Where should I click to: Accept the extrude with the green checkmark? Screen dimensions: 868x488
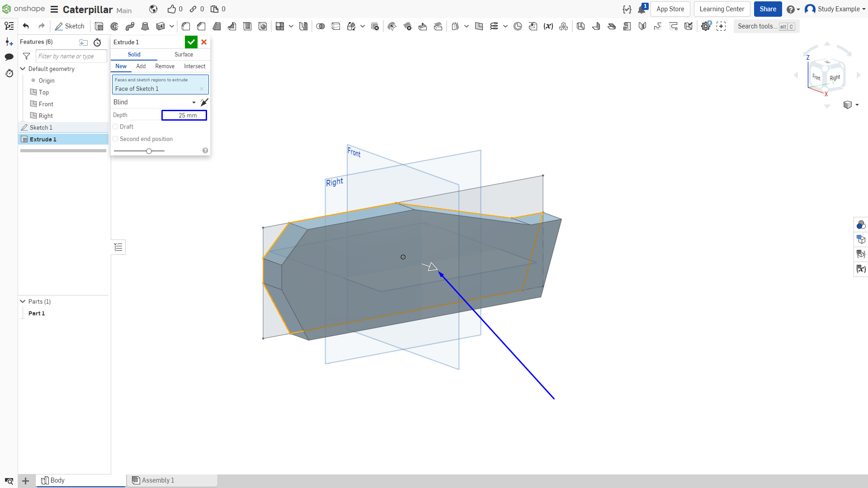pyautogui.click(x=191, y=42)
